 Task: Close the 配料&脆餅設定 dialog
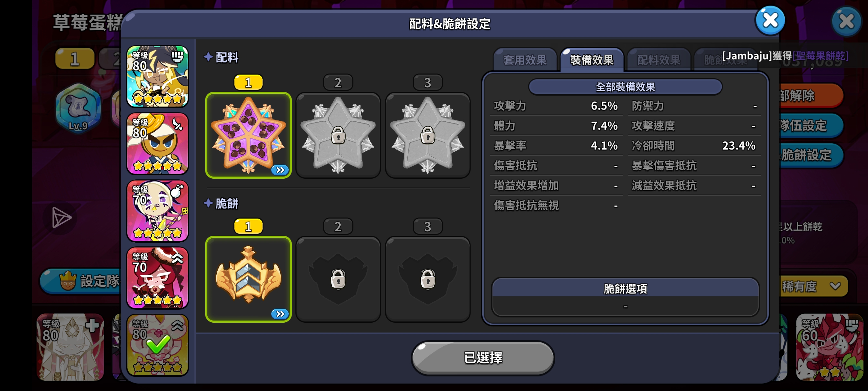click(x=770, y=20)
